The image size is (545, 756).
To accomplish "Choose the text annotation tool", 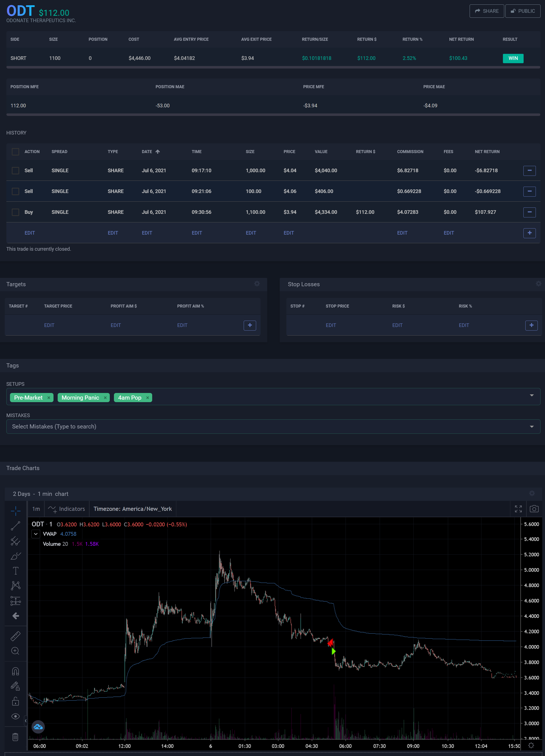I will pos(15,571).
